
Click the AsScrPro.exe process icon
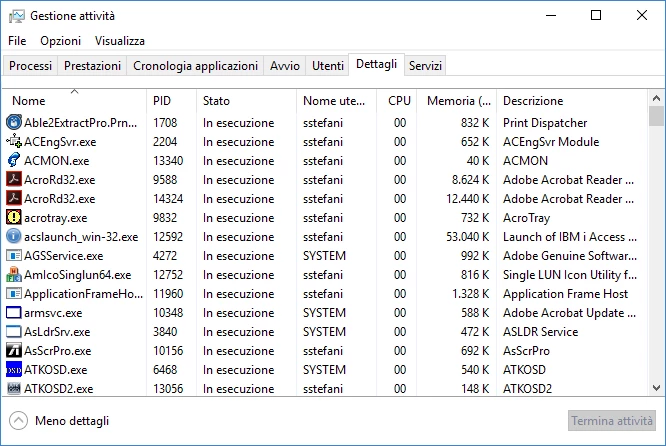click(x=14, y=350)
